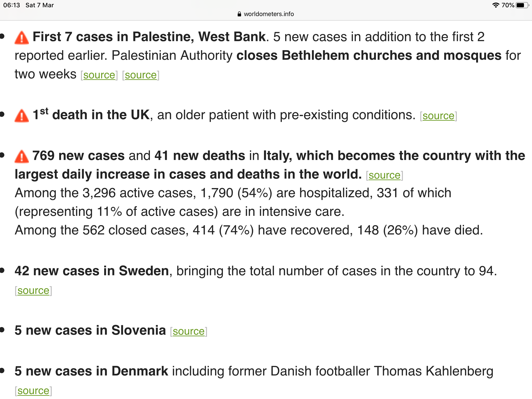The height and width of the screenshot is (399, 532).
Task: Open first source link for Palestine news
Action: click(99, 75)
